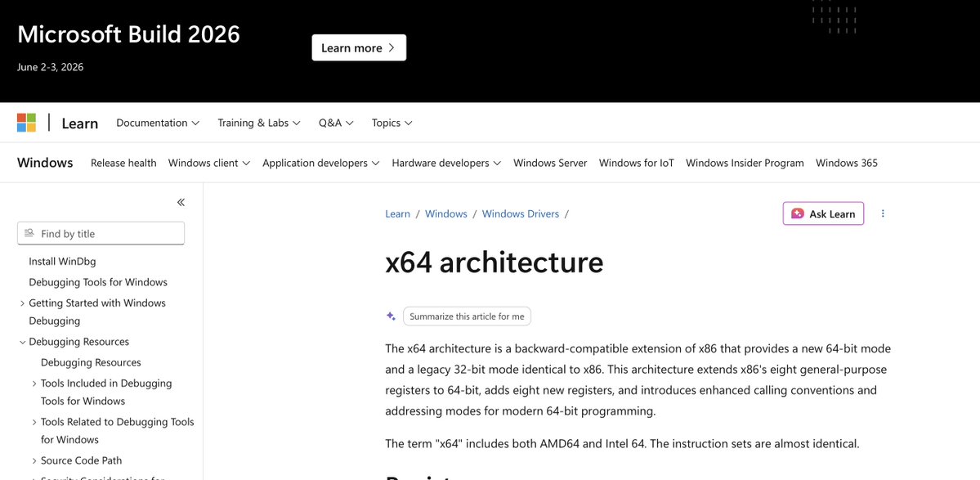This screenshot has width=980, height=480.
Task: Select the nested Debugging Resources child item
Action: click(x=91, y=362)
